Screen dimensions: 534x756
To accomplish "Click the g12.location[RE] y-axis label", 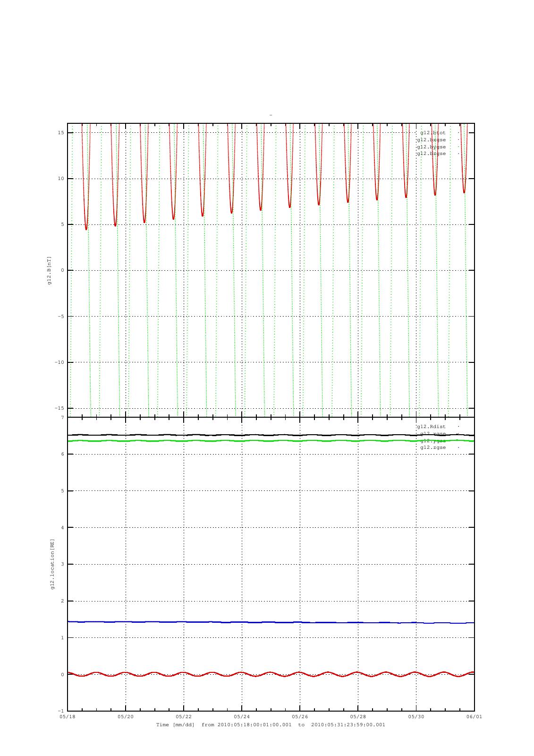I will pyautogui.click(x=52, y=564).
